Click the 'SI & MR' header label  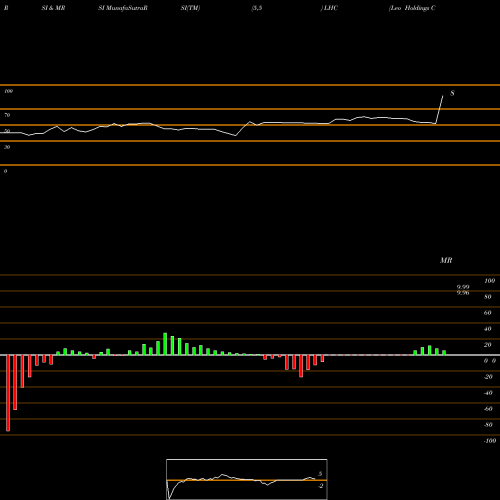(53, 8)
